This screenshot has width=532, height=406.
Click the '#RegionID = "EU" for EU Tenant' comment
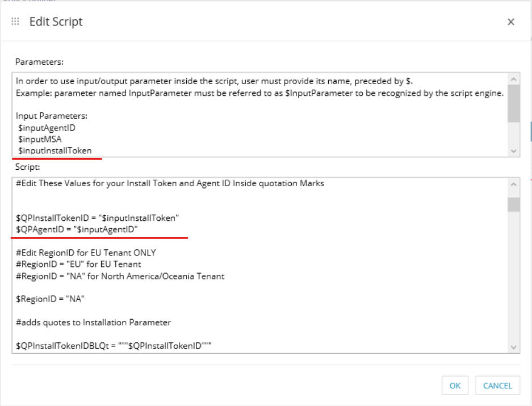tap(78, 264)
